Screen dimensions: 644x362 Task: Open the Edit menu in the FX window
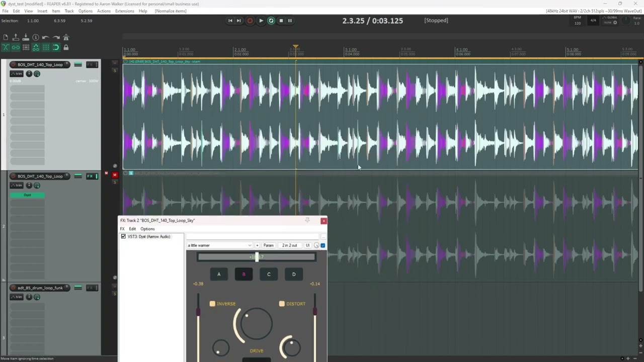coord(132,229)
